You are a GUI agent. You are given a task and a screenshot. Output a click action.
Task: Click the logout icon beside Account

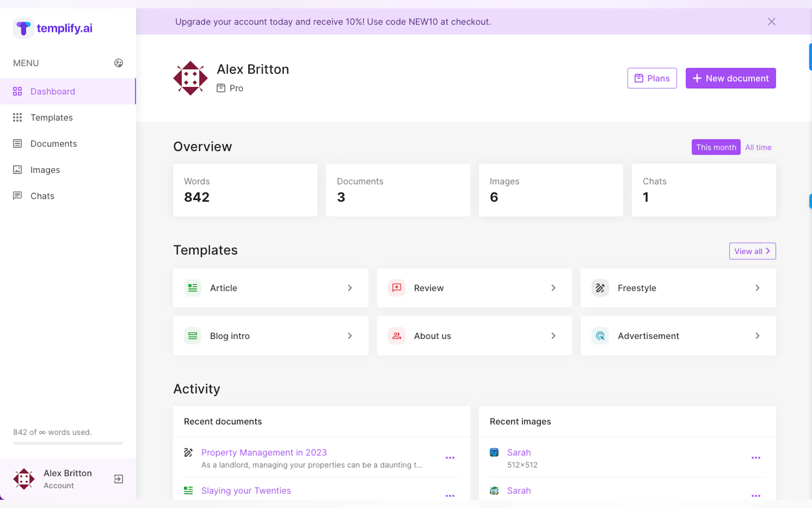click(119, 479)
